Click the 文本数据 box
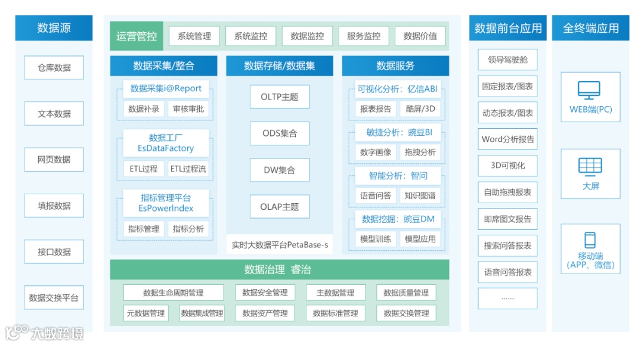 [54, 114]
